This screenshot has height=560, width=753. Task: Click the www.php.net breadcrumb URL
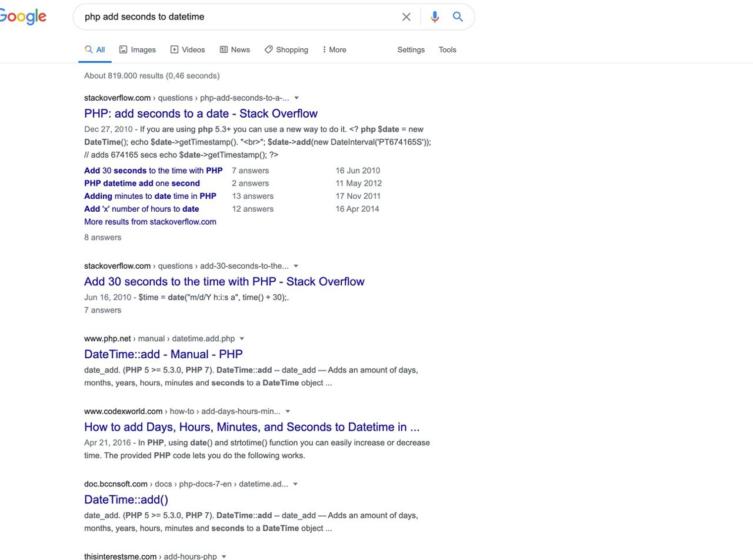[x=159, y=339]
